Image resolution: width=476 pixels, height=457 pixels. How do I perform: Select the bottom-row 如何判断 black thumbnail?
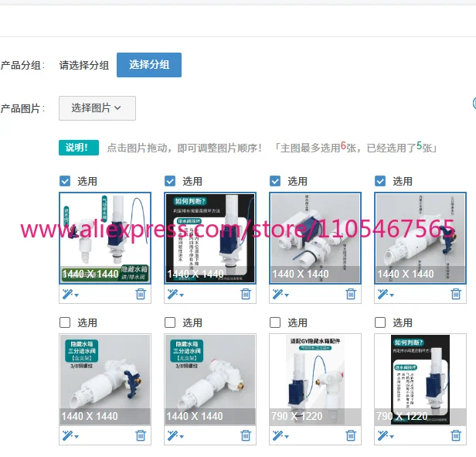point(420,380)
